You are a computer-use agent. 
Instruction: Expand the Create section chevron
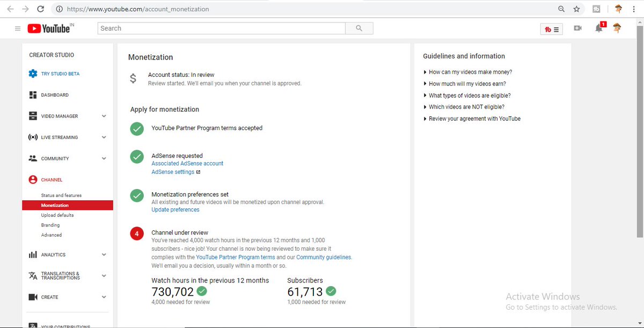click(x=104, y=297)
